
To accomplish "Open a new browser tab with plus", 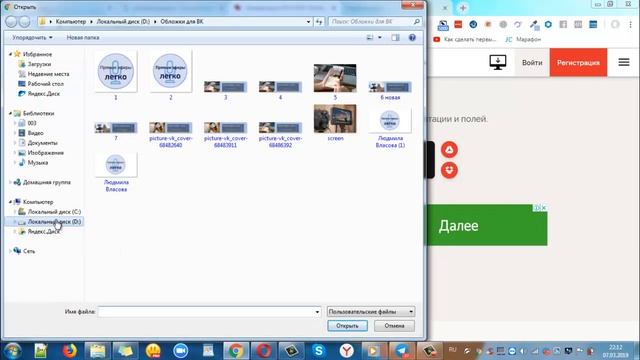I will (463, 8).
